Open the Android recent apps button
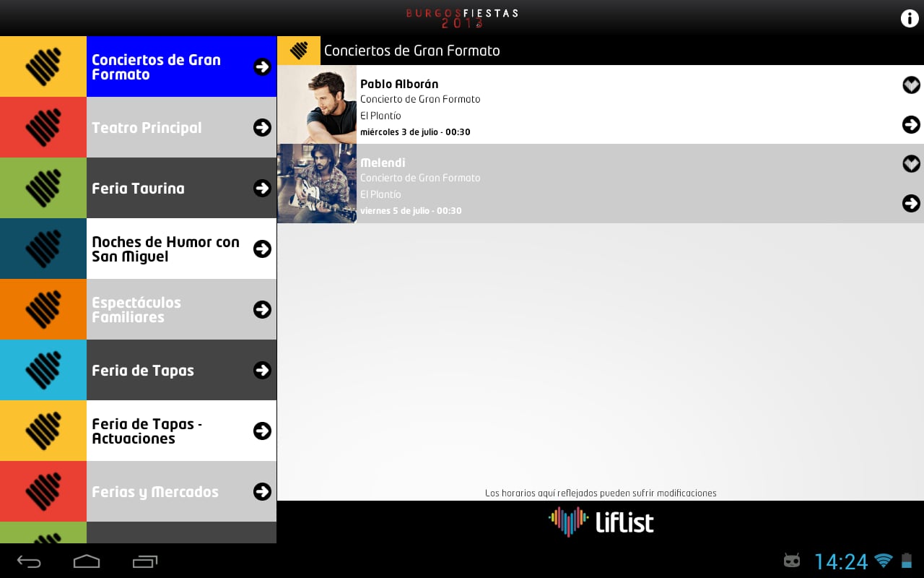 (145, 561)
